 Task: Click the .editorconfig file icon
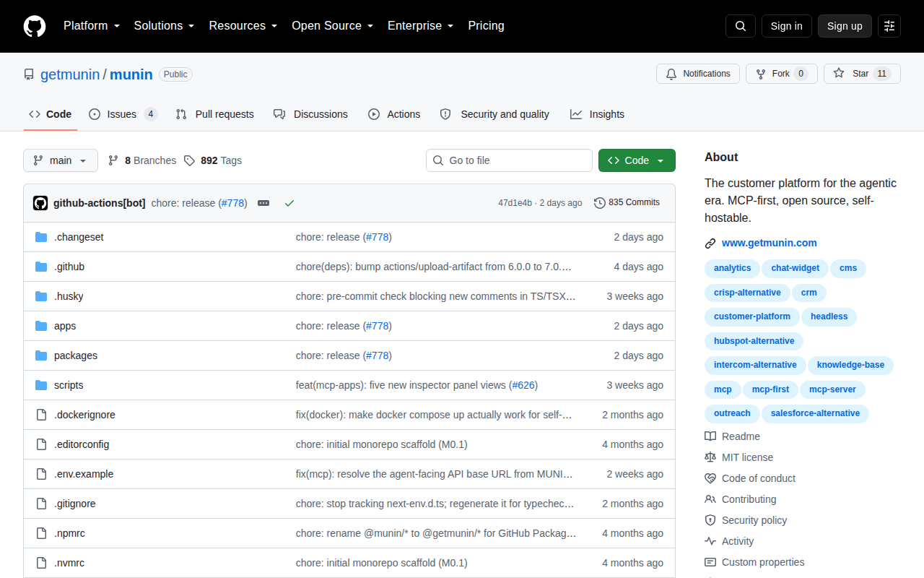click(41, 444)
